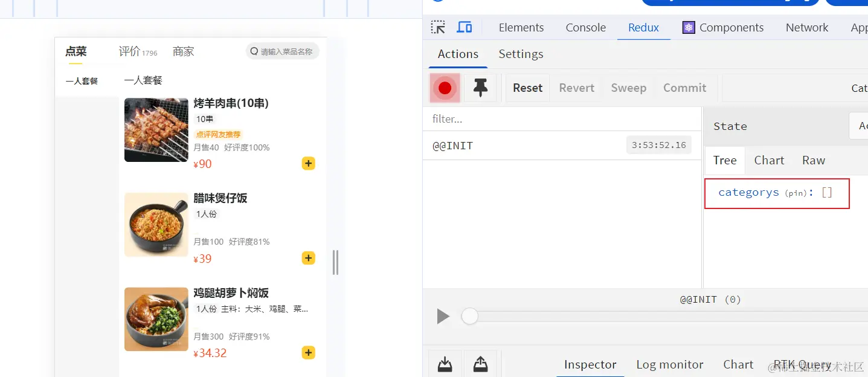Image resolution: width=868 pixels, height=377 pixels.
Task: Click the pin (persist) icon in Redux toolbar
Action: click(480, 88)
